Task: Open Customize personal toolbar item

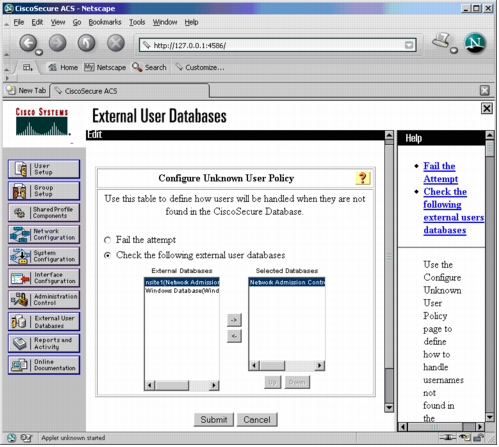Action: tap(200, 68)
